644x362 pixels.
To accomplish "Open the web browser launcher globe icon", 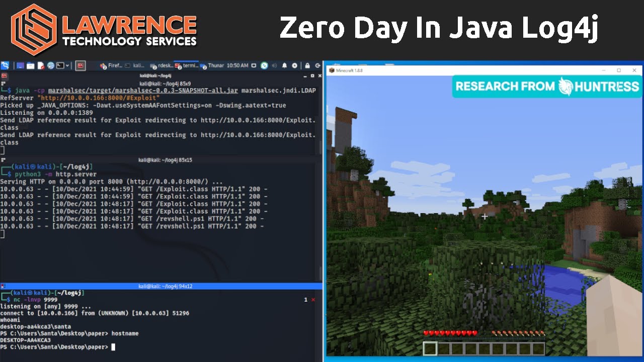I will pos(51,65).
